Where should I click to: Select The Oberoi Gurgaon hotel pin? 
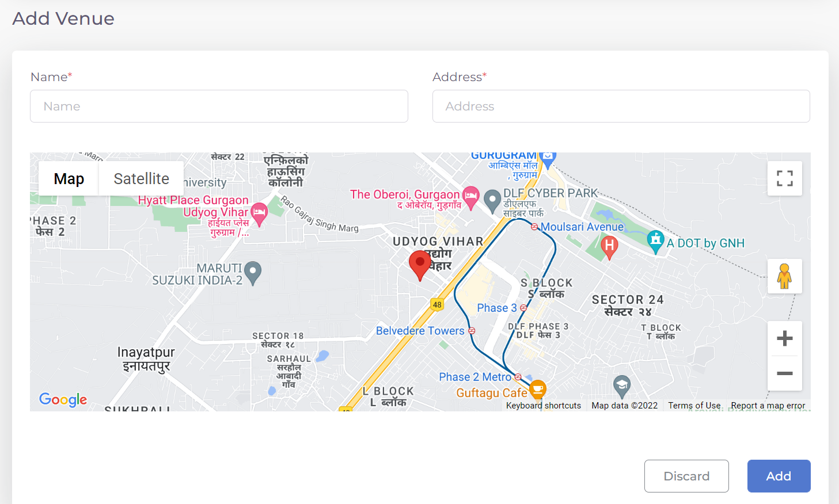[x=471, y=198]
